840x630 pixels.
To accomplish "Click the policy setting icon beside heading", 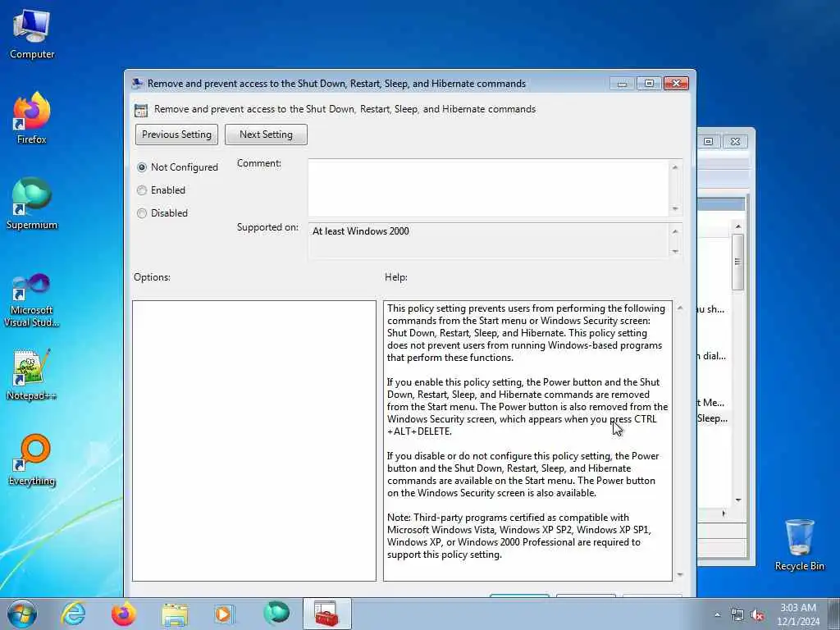I will 141,111.
